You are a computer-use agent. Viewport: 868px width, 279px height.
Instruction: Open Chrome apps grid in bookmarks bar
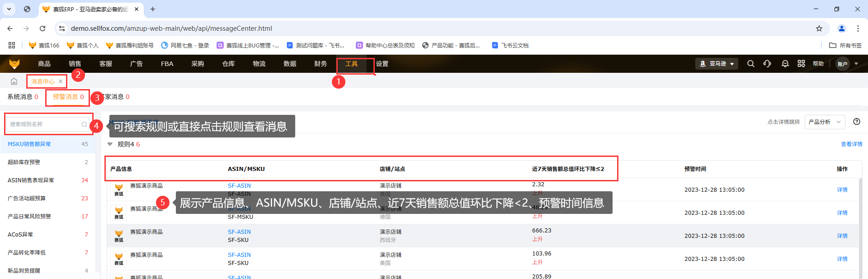click(12, 45)
